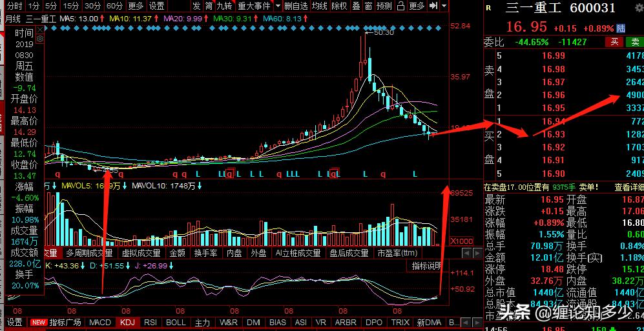644x331 pixels.
Task: Open 查看详细 link
Action: (628, 188)
